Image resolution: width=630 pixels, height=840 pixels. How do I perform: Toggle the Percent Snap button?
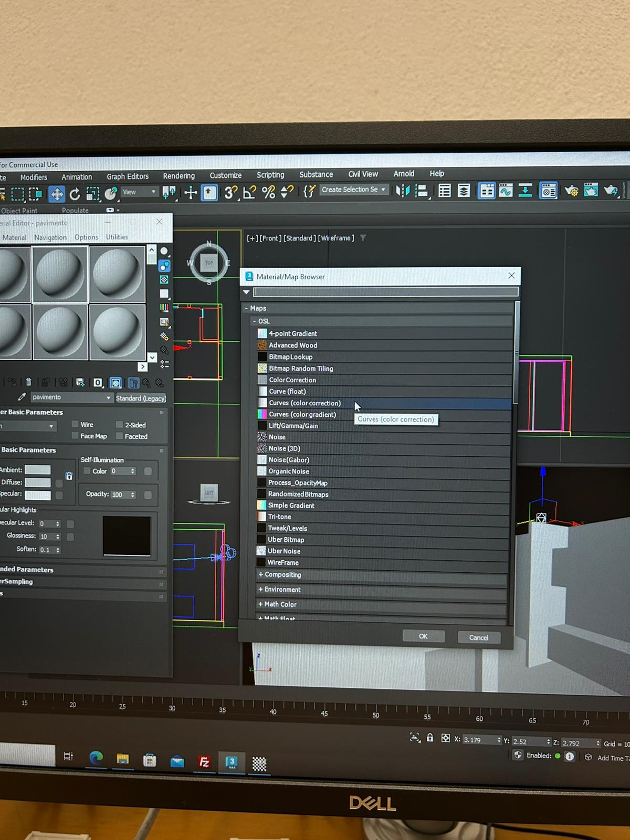pyautogui.click(x=268, y=192)
